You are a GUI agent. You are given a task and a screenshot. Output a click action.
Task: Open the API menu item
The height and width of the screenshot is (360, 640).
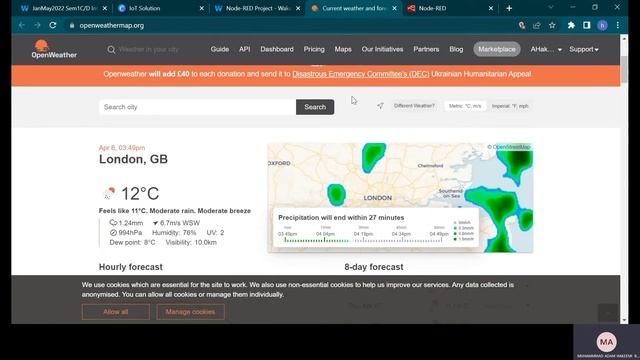pos(244,49)
